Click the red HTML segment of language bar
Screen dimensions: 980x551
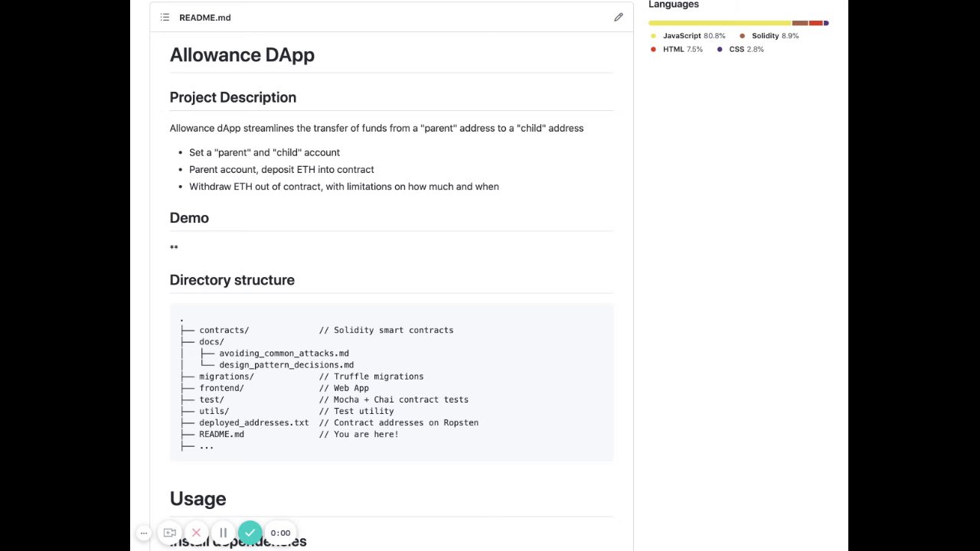(x=815, y=23)
